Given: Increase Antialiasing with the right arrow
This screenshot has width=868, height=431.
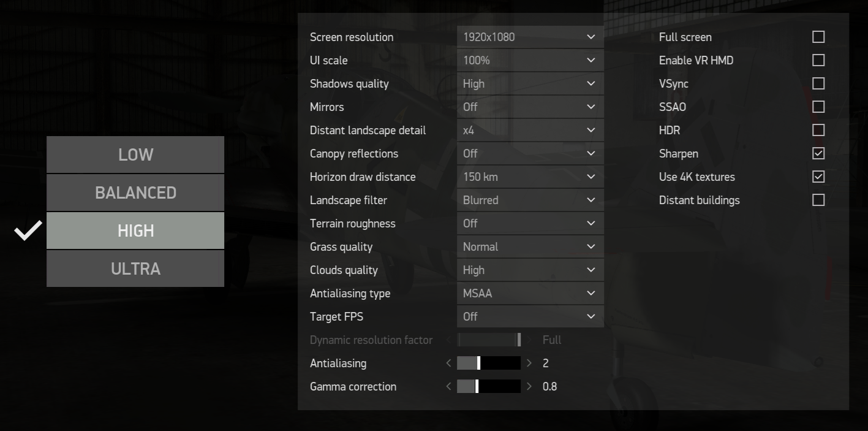Looking at the screenshot, I should (x=529, y=363).
